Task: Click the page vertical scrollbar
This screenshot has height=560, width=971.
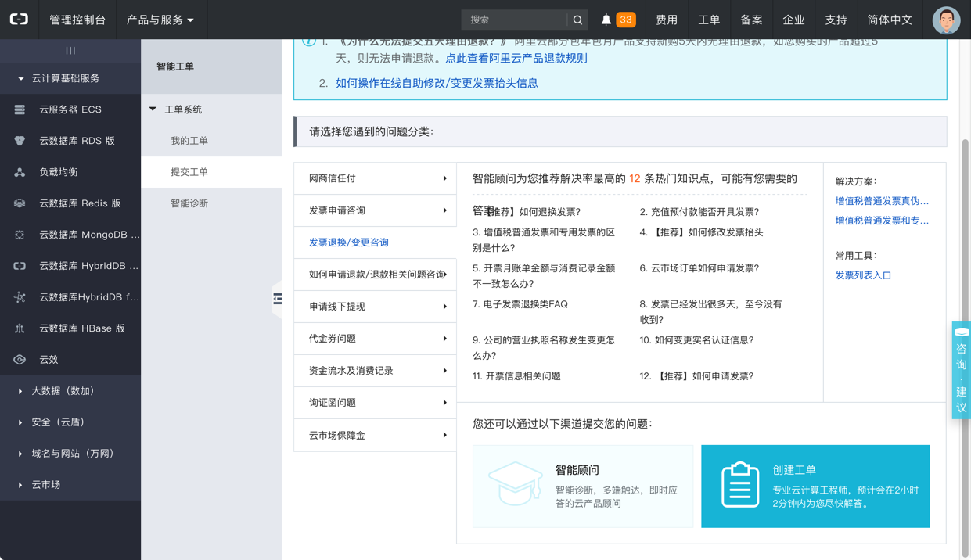Action: [966, 348]
